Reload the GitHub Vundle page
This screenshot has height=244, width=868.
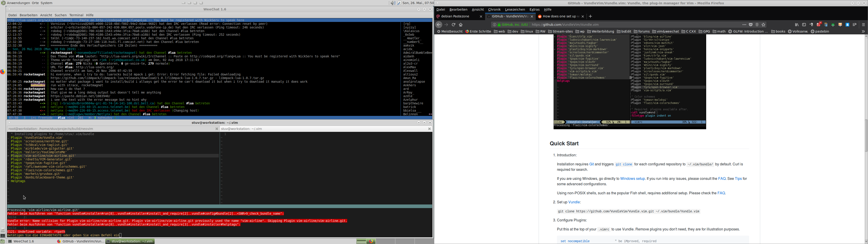coord(453,25)
